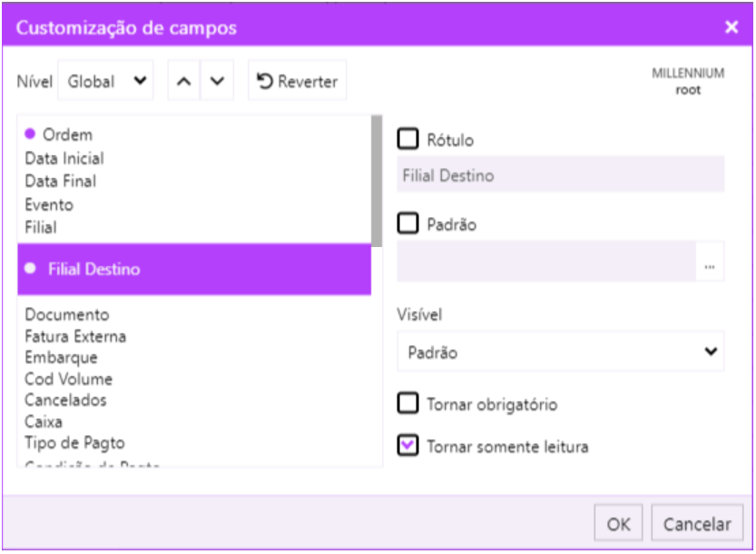
Task: Select Ordem in the field list
Action: pyautogui.click(x=67, y=134)
